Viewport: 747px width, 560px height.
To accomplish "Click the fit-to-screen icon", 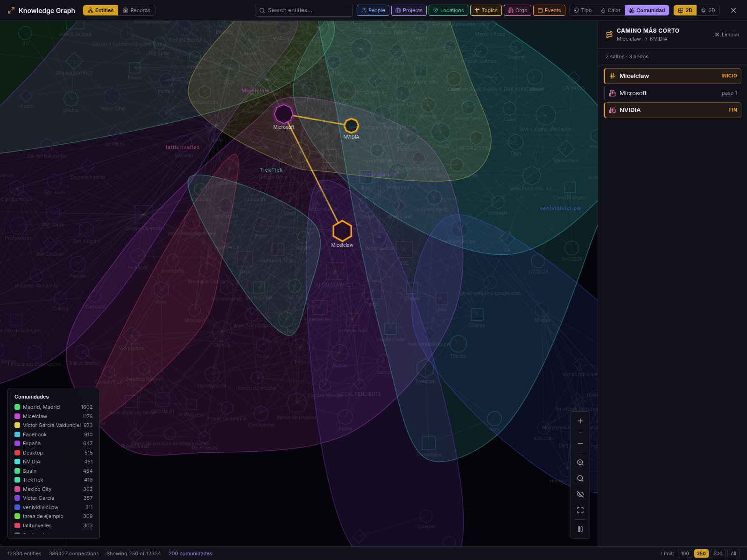I will coord(580,510).
